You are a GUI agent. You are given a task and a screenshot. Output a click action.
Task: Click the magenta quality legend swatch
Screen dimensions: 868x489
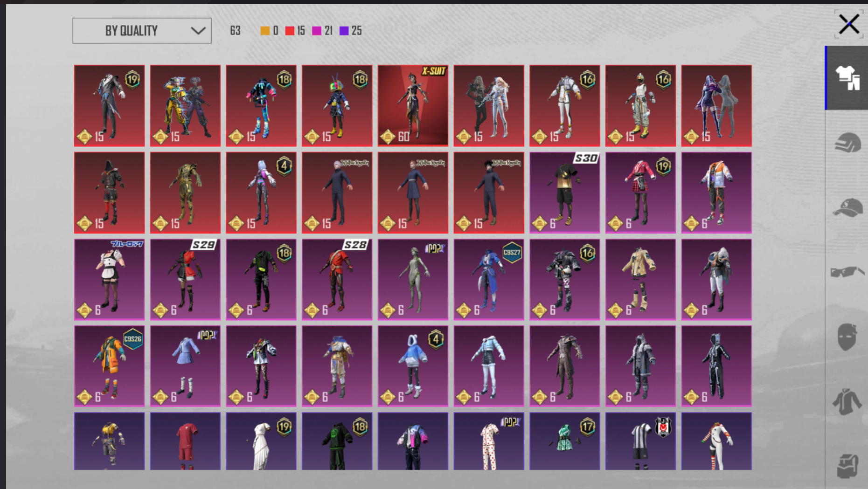coord(317,31)
